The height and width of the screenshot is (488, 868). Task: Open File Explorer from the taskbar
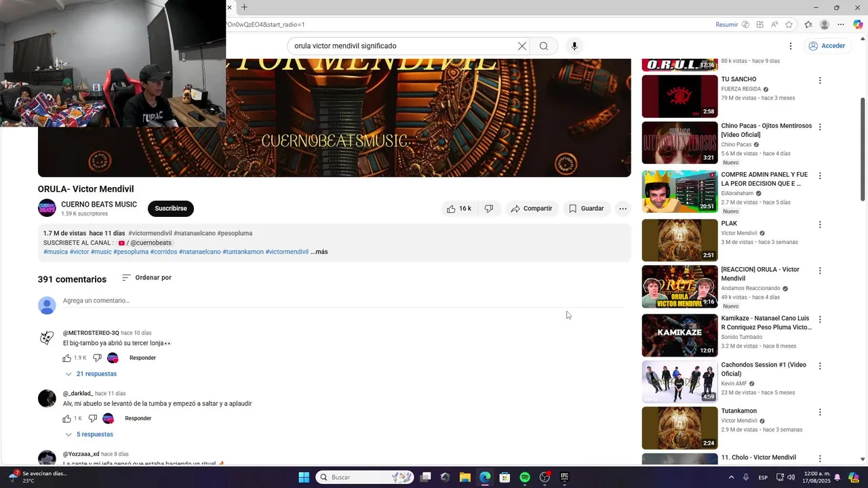(x=465, y=477)
